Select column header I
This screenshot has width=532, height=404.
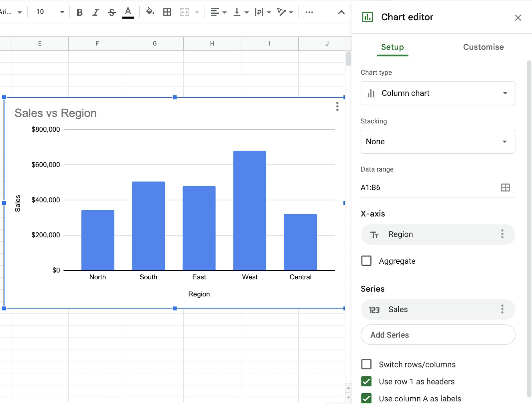click(x=270, y=44)
